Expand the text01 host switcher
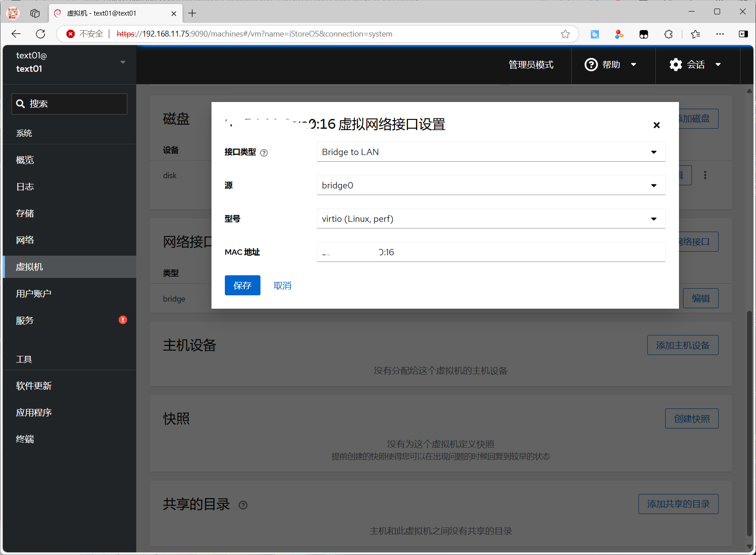 [122, 62]
